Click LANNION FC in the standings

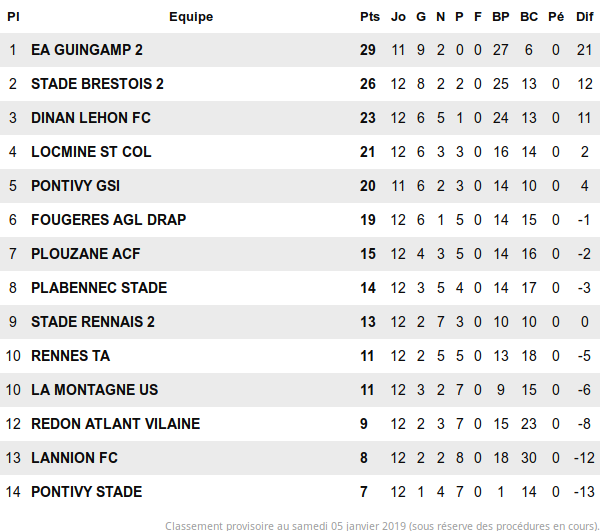[x=74, y=458]
